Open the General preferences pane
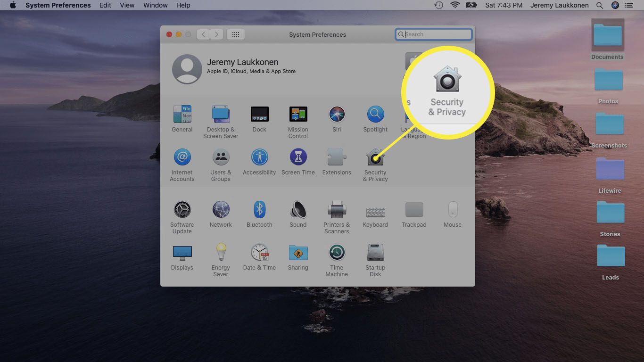 182,119
